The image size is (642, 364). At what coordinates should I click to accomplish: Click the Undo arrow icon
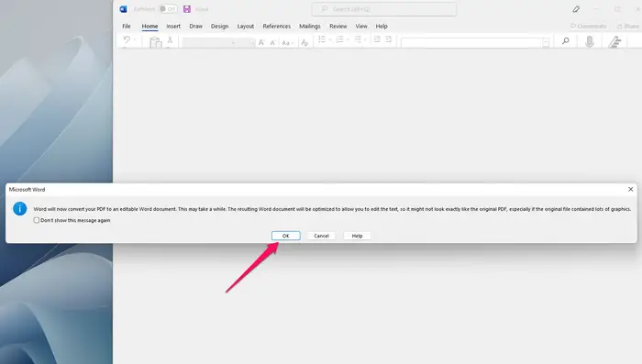[x=127, y=40]
